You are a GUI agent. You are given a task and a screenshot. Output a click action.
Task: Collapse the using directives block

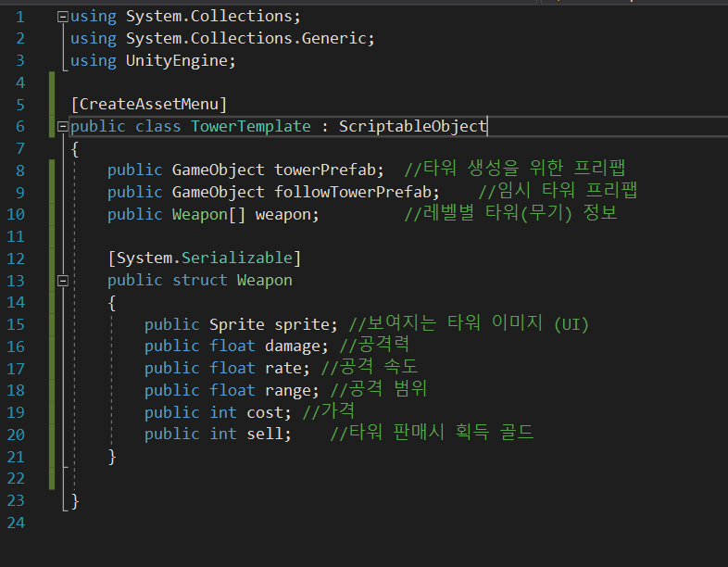62,17
